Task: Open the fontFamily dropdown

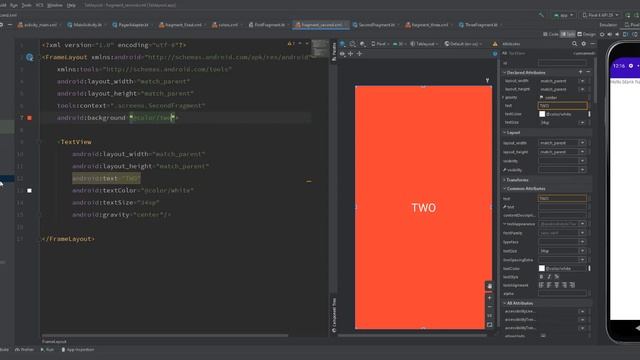Action: pyautogui.click(x=582, y=233)
